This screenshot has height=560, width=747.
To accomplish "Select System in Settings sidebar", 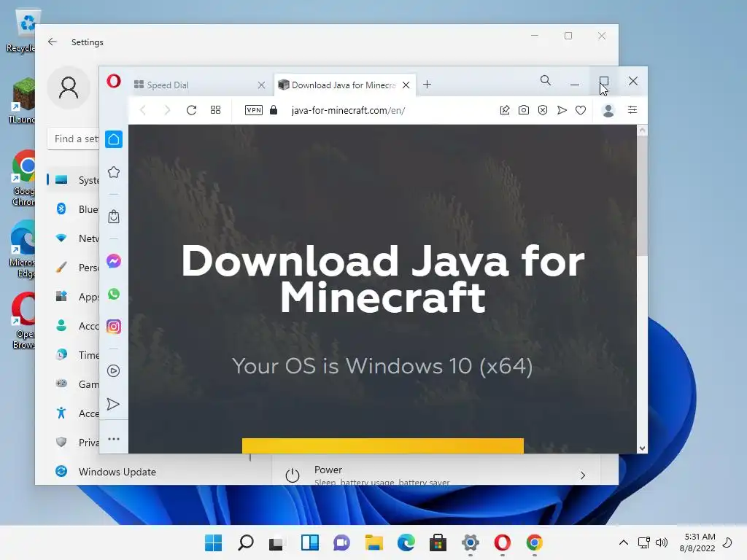I will click(73, 180).
